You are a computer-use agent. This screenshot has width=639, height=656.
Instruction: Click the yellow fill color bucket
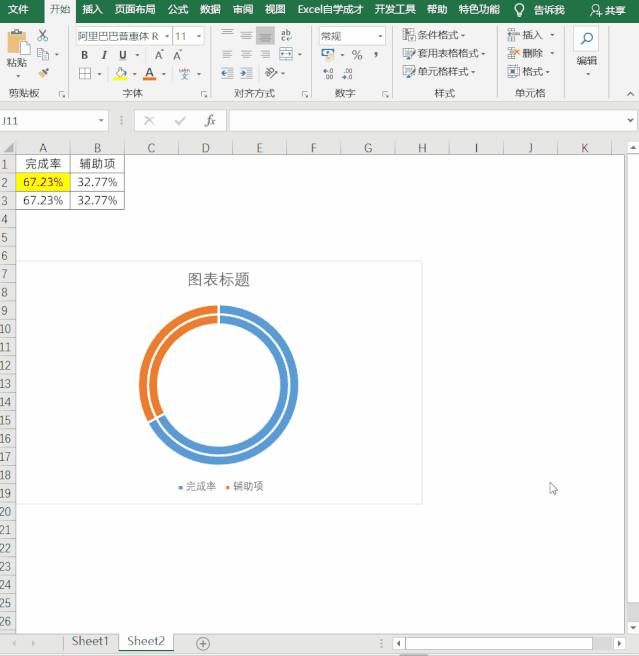(120, 73)
